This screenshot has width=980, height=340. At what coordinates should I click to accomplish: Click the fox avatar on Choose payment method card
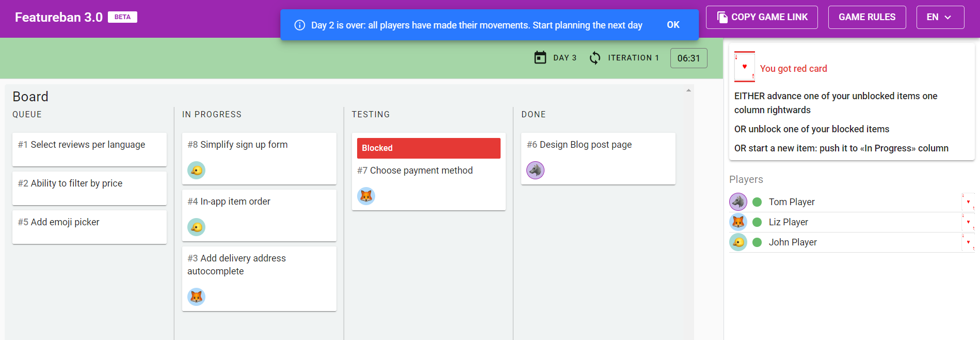(366, 196)
